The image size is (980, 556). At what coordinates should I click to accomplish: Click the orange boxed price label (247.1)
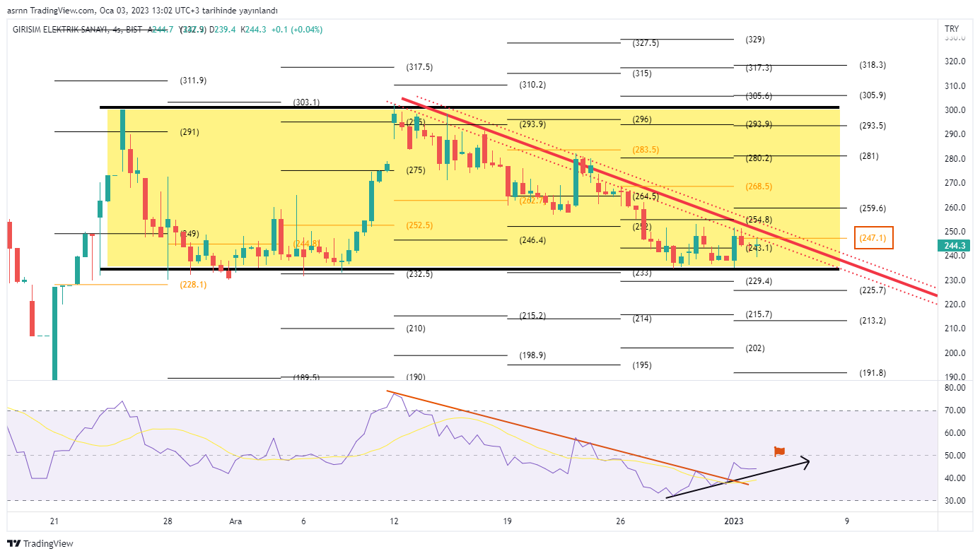[874, 238]
